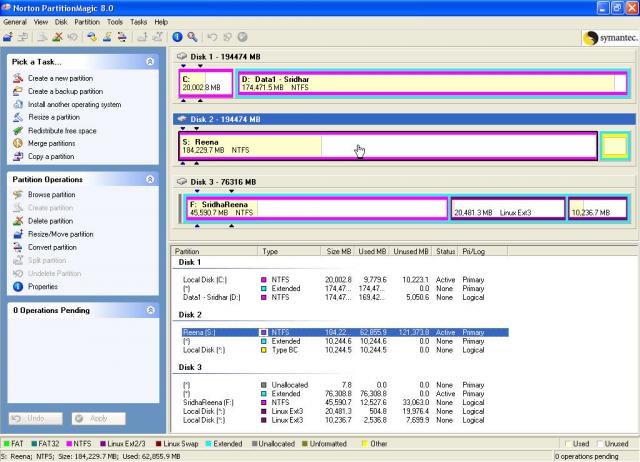This screenshot has width=640, height=462.
Task: Click the Apply button in the sidebar
Action: coord(98,418)
